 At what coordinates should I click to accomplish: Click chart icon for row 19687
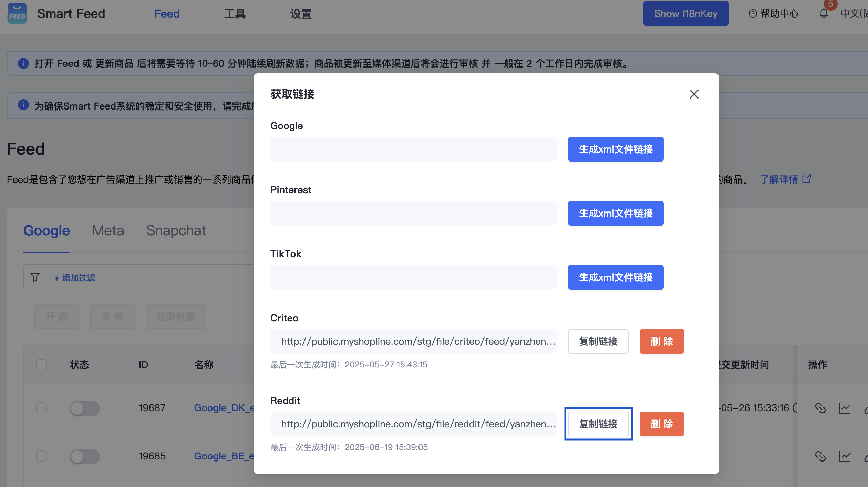point(845,408)
